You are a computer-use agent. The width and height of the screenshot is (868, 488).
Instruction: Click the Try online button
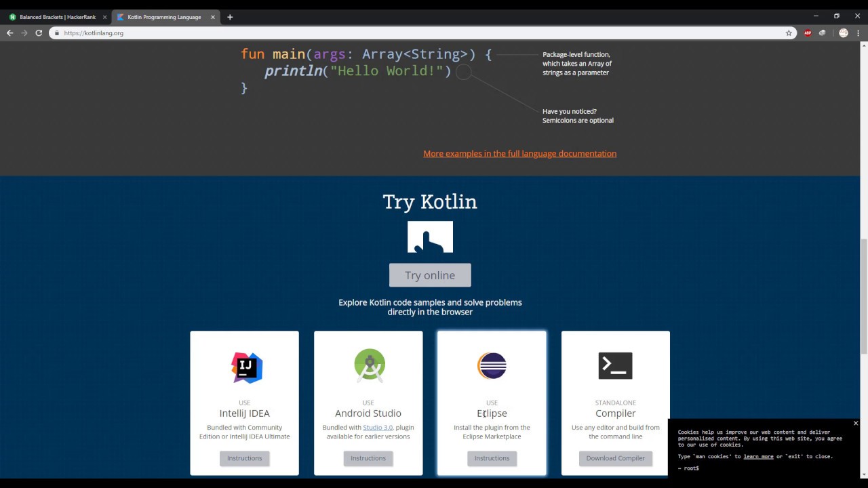pyautogui.click(x=430, y=275)
